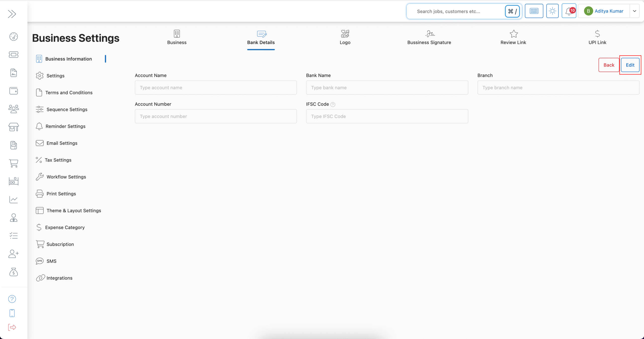The width and height of the screenshot is (644, 339).
Task: Open Sequence Settings menu item
Action: (x=62, y=109)
